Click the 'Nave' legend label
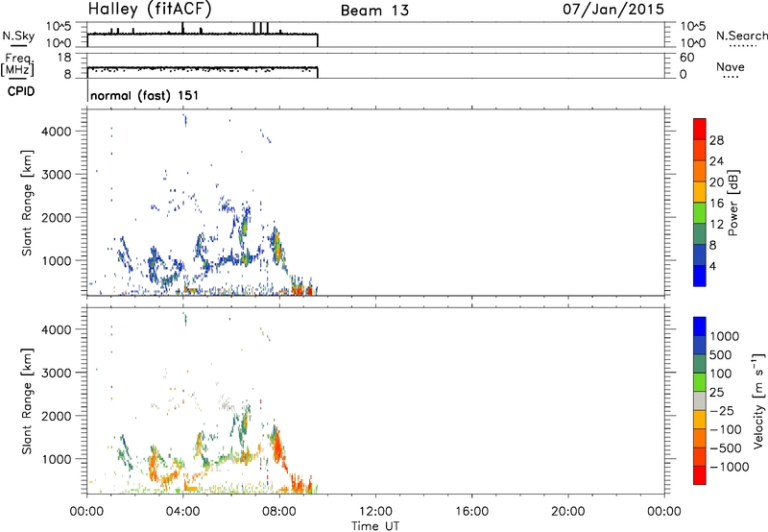The image size is (768, 532). pos(731,66)
